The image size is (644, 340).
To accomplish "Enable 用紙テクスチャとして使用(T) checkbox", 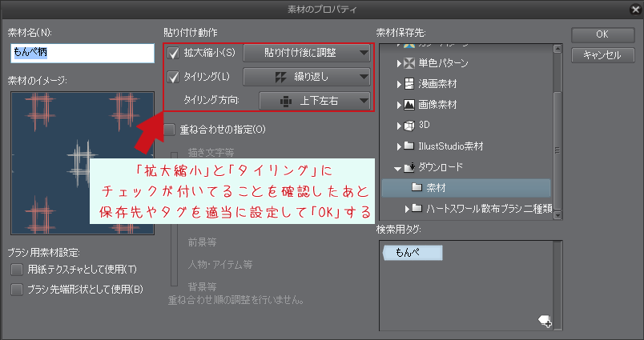I will (x=17, y=270).
